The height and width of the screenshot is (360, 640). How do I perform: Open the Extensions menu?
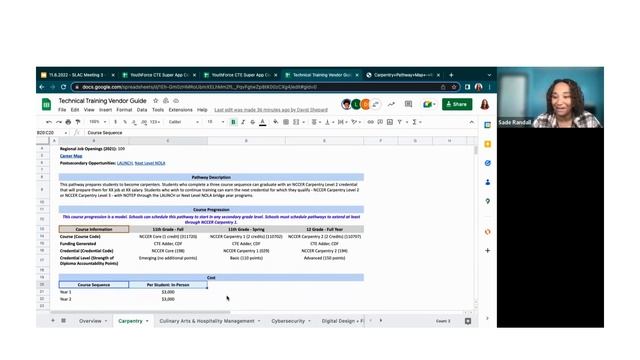[180, 110]
